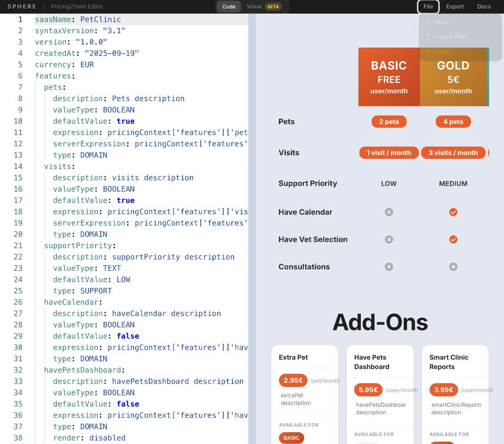Click the SPHERE logo
This screenshot has width=504, height=444.
click(x=22, y=7)
